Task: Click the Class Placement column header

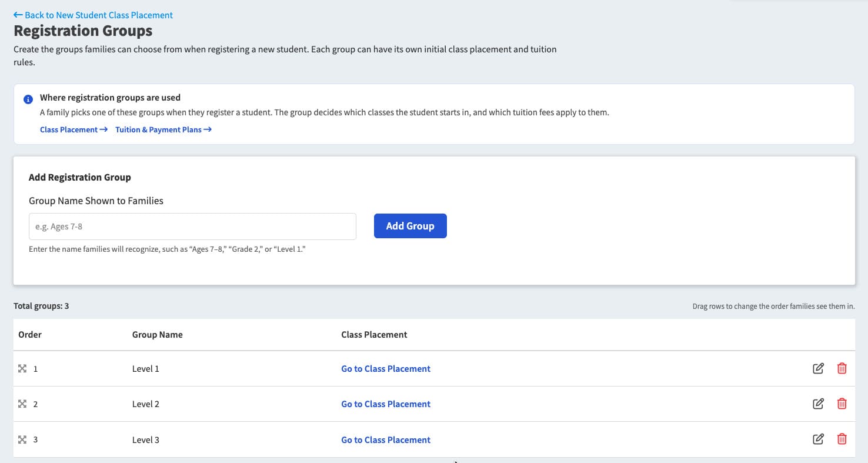Action: 374,335
